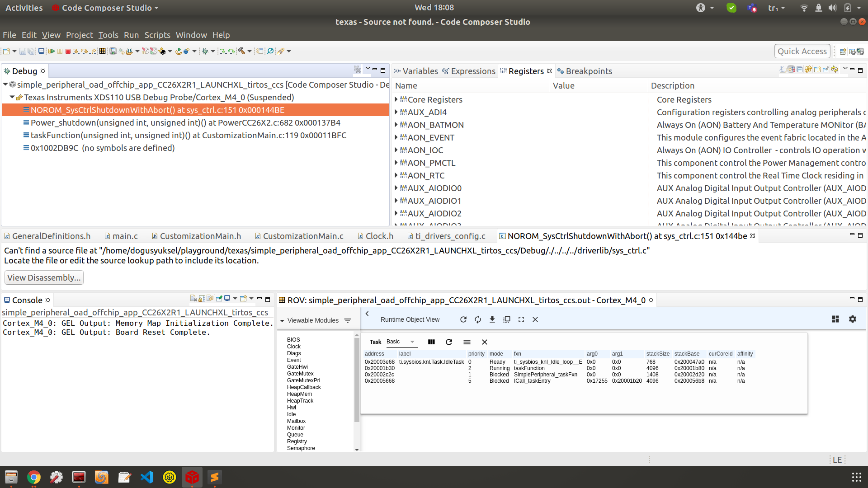Refresh the Runtime Object View

[x=463, y=319]
